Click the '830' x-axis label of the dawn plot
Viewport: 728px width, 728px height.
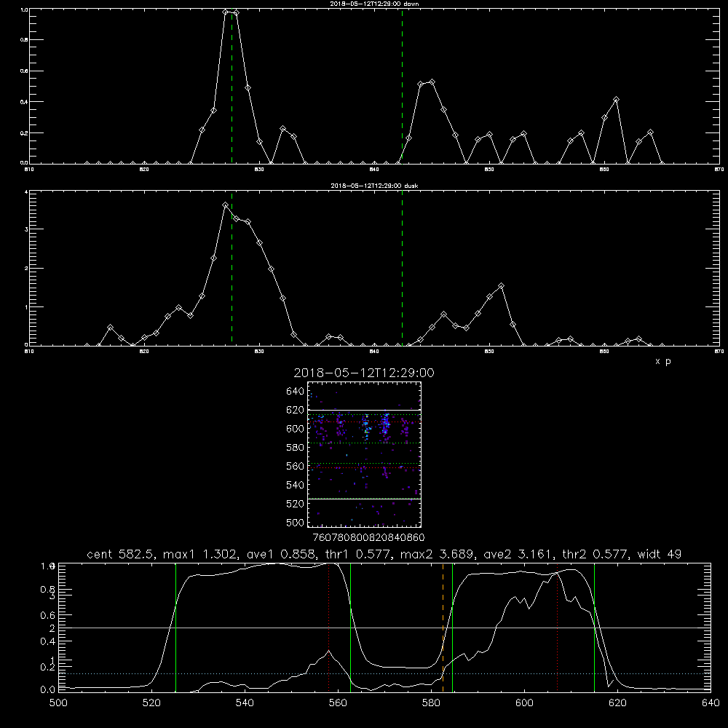259,170
